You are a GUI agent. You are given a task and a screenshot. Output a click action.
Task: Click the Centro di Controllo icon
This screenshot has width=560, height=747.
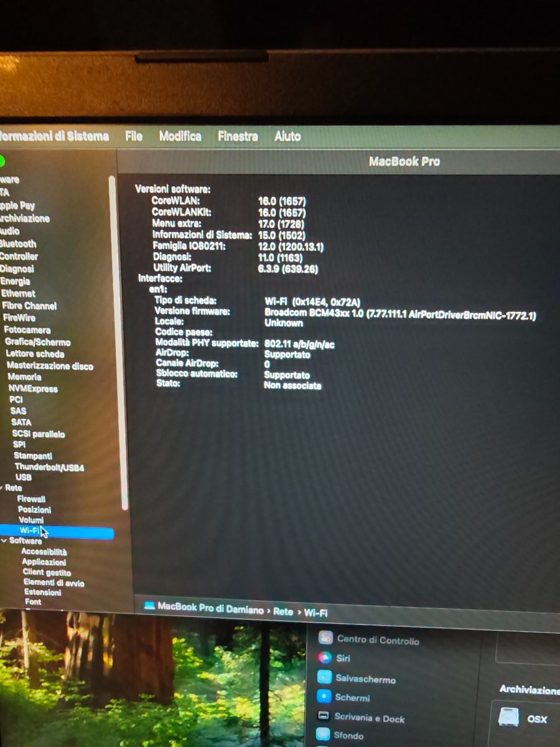(325, 637)
